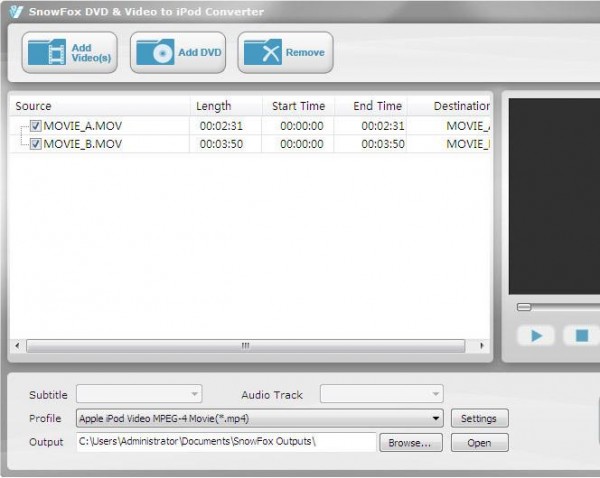Click the SnowFox app logo in title bar
600x478 pixels.
click(16, 11)
